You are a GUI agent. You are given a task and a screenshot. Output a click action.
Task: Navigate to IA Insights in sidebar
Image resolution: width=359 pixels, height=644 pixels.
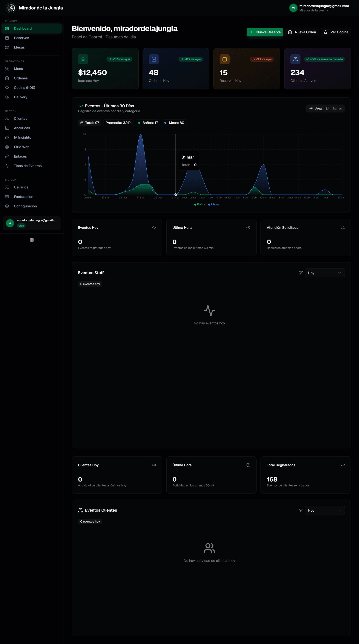pyautogui.click(x=32, y=137)
